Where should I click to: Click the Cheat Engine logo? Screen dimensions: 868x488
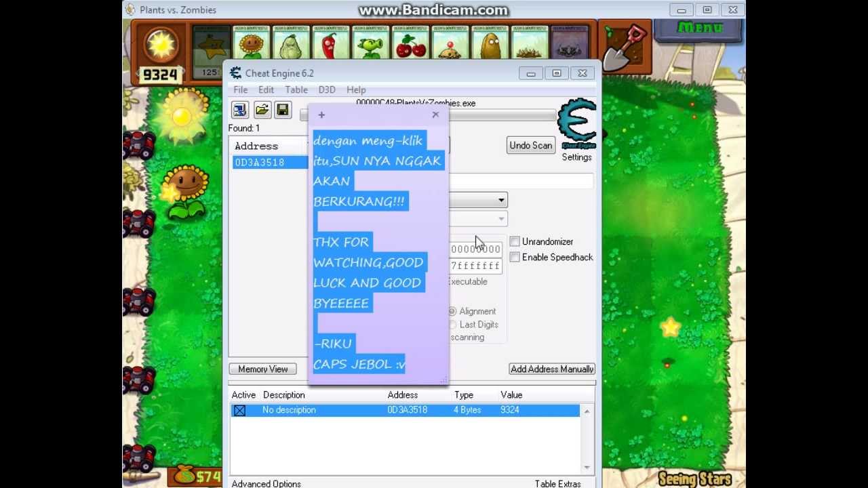[x=576, y=124]
